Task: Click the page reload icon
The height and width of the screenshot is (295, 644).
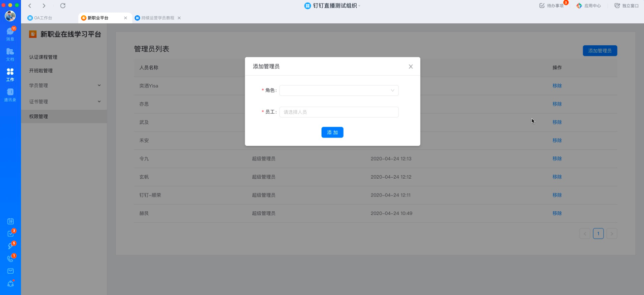Action: coord(63,6)
